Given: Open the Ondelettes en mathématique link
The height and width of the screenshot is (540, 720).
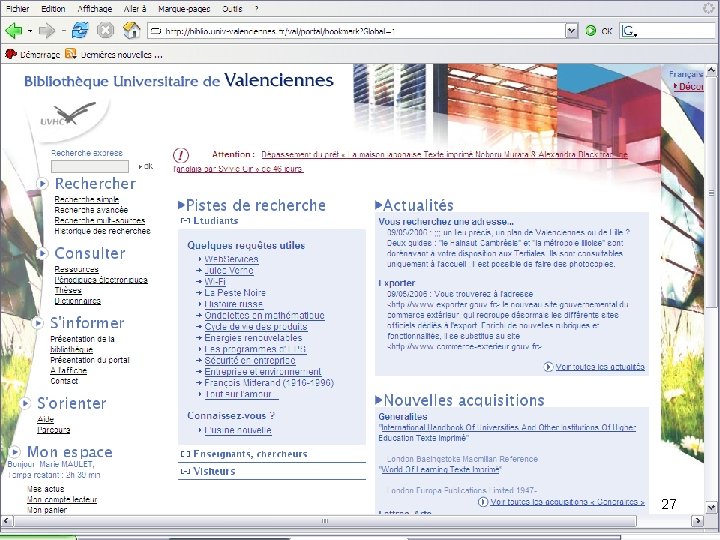Looking at the screenshot, I should tap(264, 315).
